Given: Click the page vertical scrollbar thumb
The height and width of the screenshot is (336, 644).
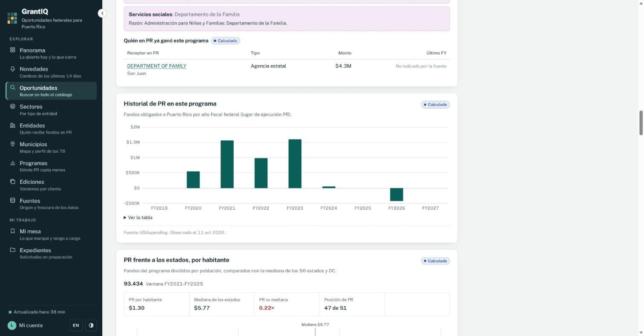Looking at the screenshot, I should tap(641, 123).
